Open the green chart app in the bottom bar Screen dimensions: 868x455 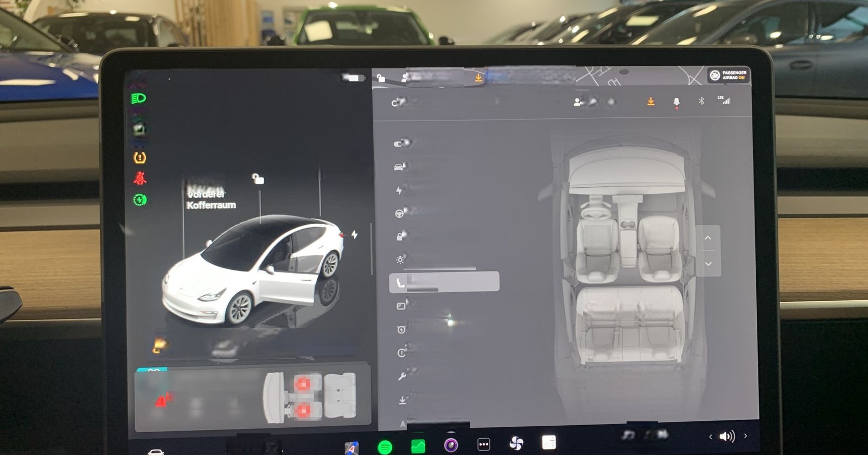click(x=418, y=446)
